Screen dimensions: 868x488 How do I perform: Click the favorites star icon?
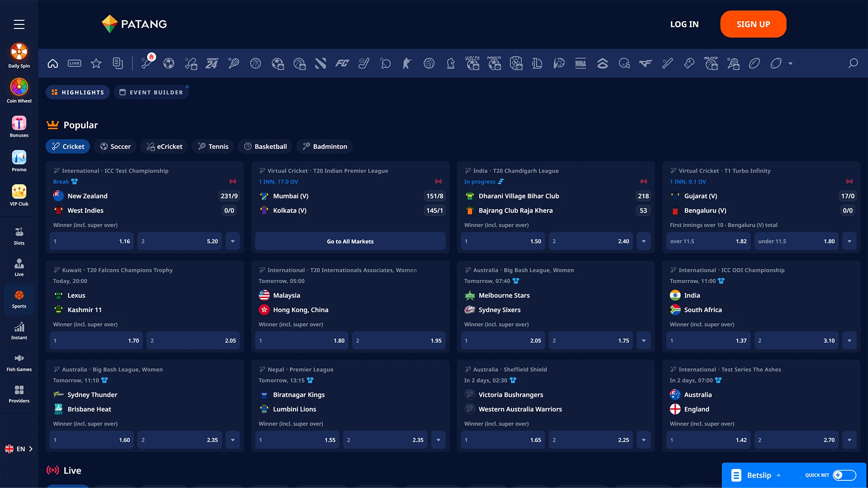(x=96, y=63)
